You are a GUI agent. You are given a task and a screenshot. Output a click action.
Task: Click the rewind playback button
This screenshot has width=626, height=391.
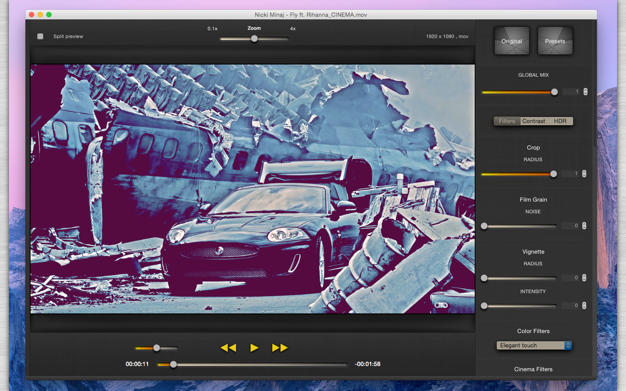[228, 348]
